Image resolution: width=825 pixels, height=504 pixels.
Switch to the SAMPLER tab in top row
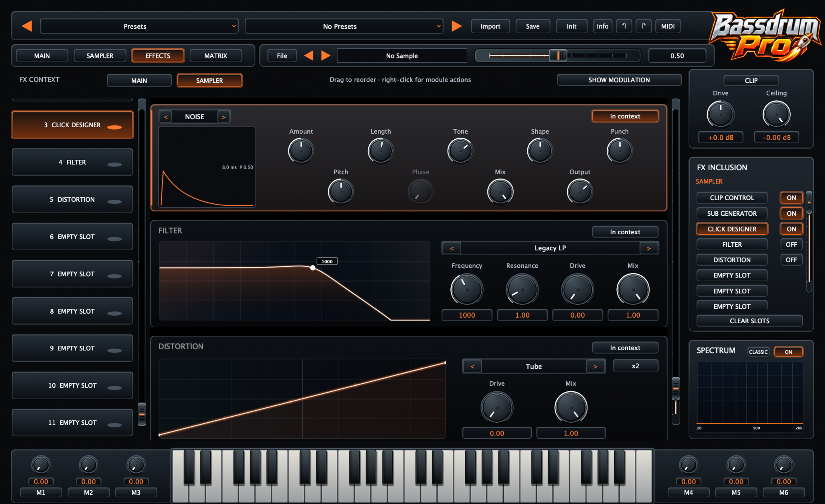pos(100,56)
